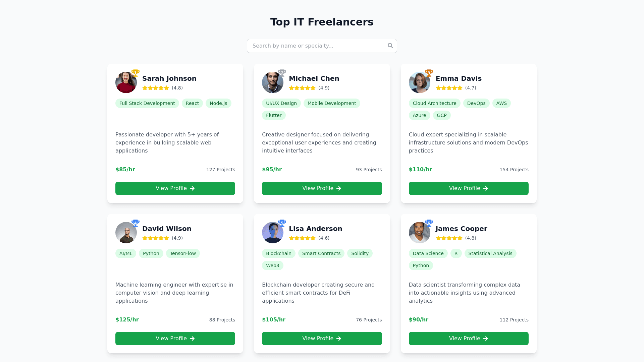This screenshot has height=362, width=644.
Task: Open Michael Chen's profile via View Profile
Action: coord(322,188)
